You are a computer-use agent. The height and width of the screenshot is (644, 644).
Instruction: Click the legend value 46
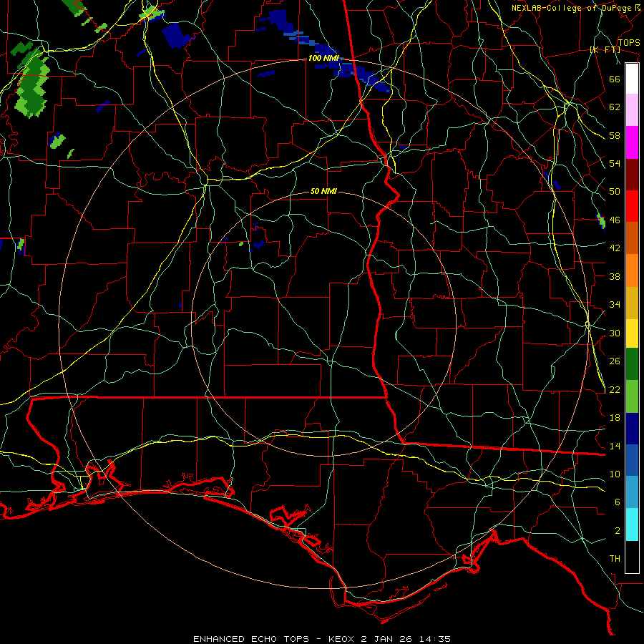[x=615, y=220]
